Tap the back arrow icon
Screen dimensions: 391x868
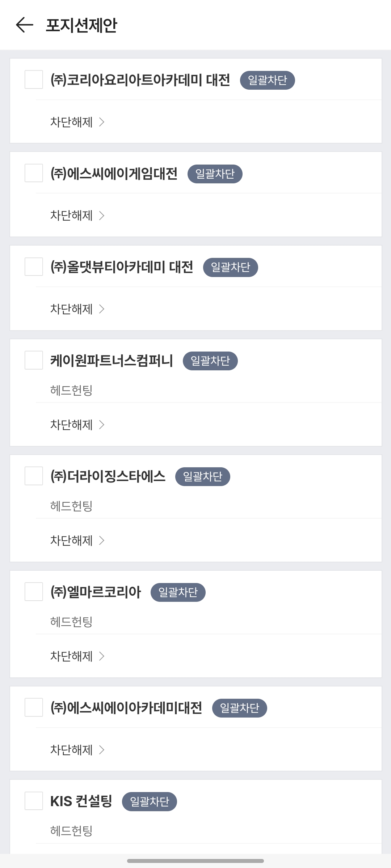[x=25, y=25]
